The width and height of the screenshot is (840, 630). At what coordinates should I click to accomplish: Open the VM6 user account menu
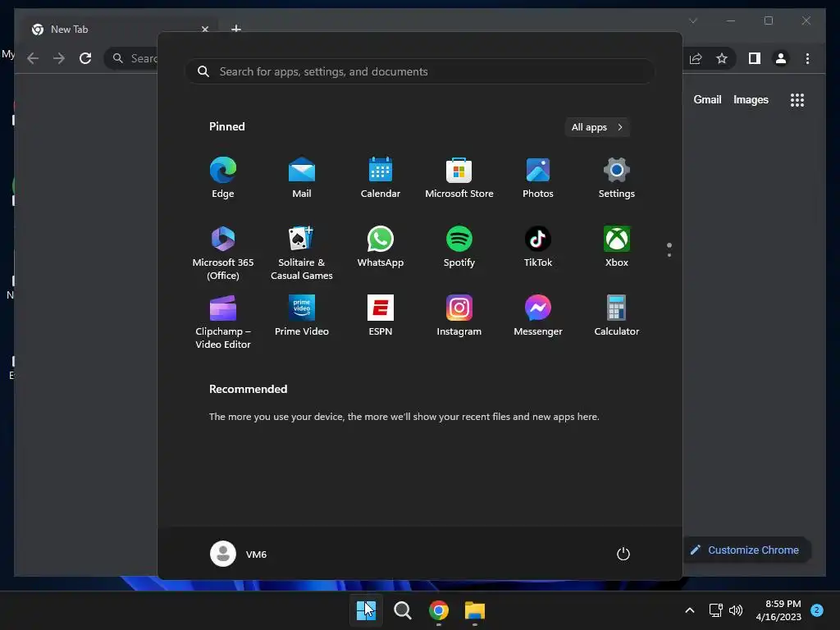239,554
